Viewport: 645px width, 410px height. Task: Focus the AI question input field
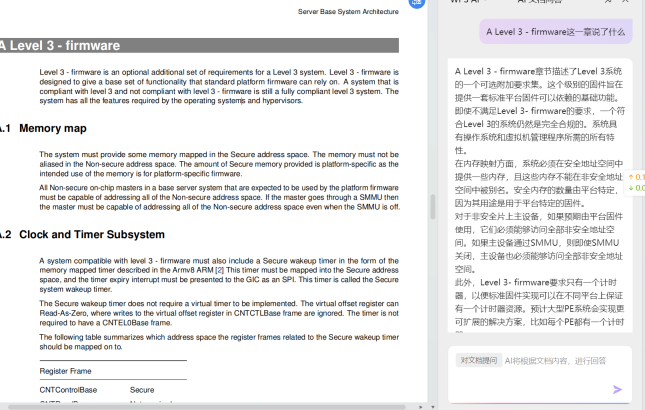pyautogui.click(x=540, y=374)
